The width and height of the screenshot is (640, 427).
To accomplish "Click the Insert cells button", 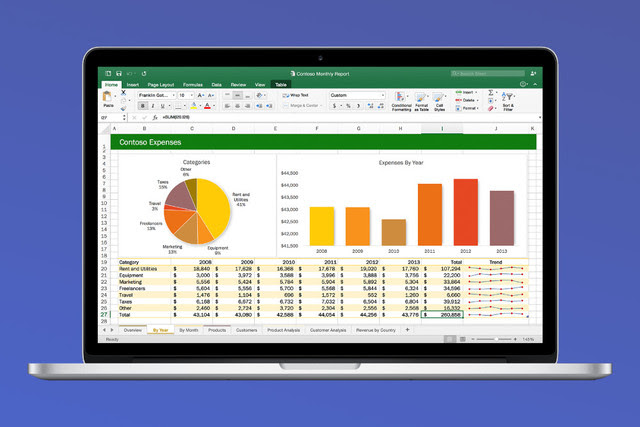I will pos(466,92).
